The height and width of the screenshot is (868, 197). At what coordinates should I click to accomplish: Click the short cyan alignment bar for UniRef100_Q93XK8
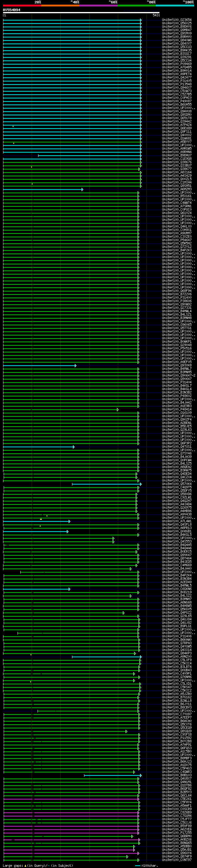(40, 365)
